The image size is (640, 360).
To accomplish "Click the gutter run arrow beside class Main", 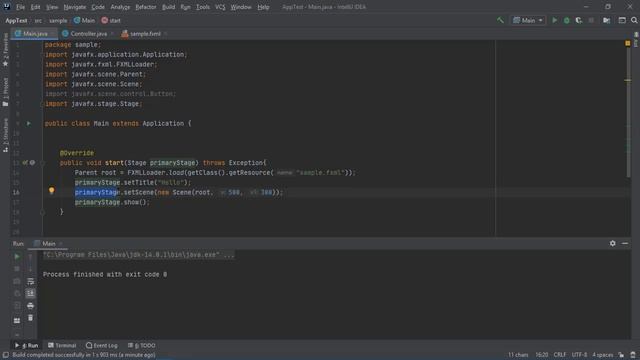I will pos(29,123).
